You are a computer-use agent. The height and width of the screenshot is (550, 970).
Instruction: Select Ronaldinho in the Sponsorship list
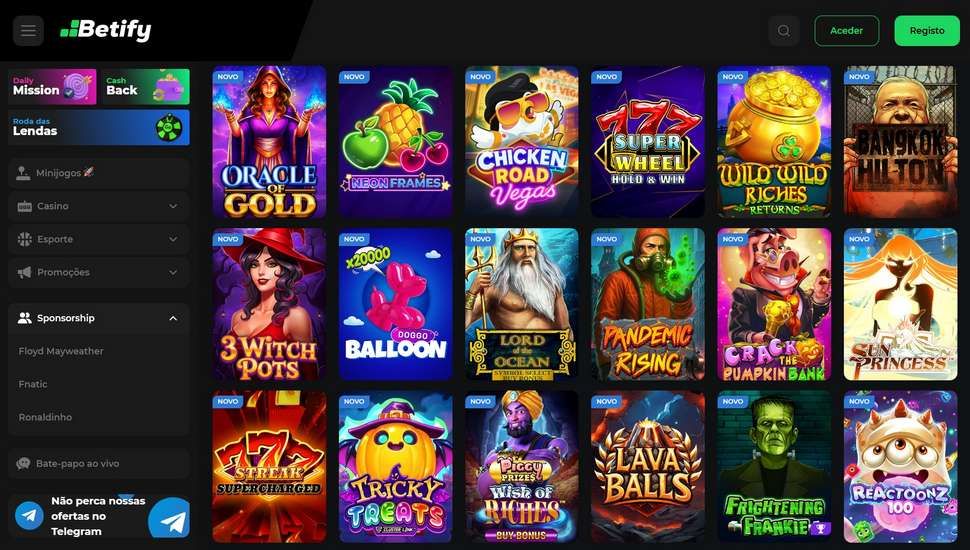[x=45, y=417]
